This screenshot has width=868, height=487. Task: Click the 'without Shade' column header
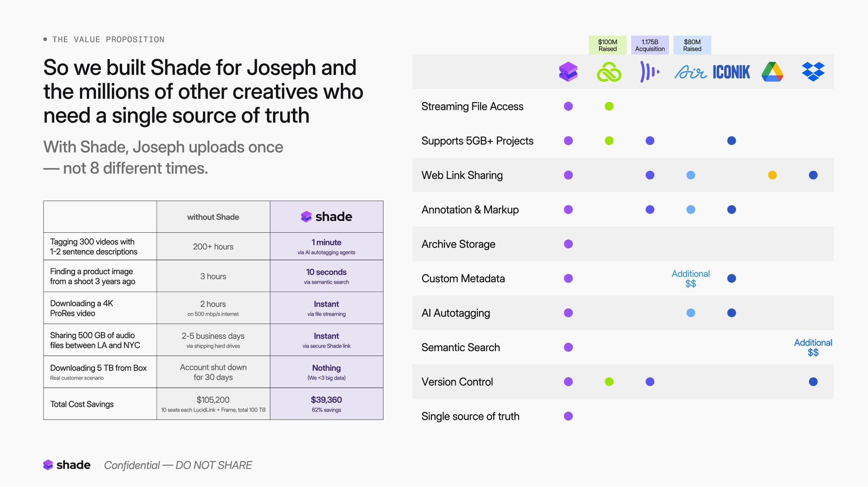213,217
